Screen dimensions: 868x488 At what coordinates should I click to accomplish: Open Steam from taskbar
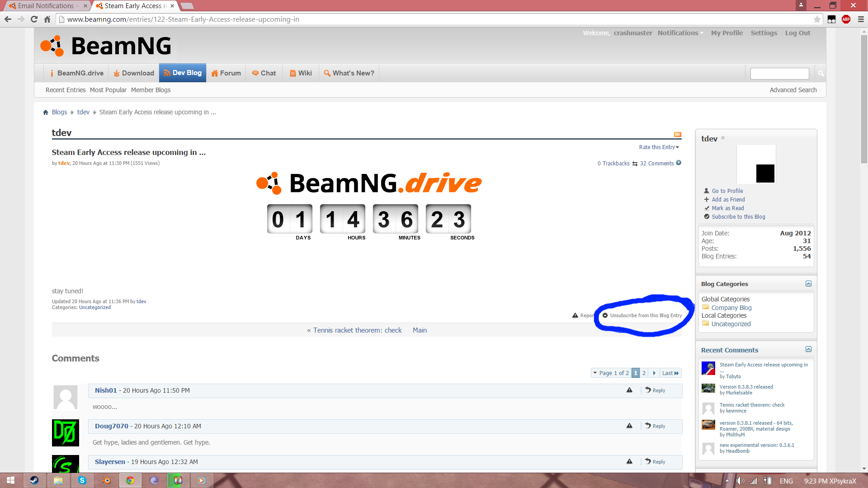34,480
